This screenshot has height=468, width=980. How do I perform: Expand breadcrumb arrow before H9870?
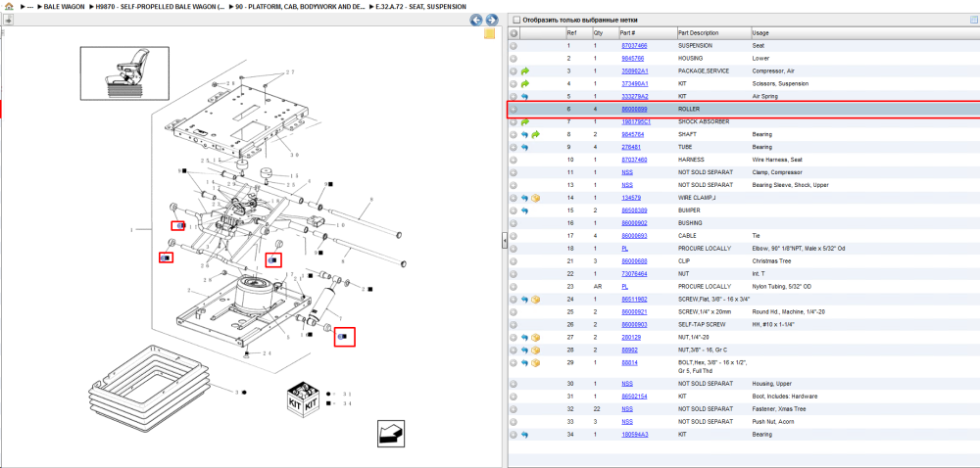(90, 6)
